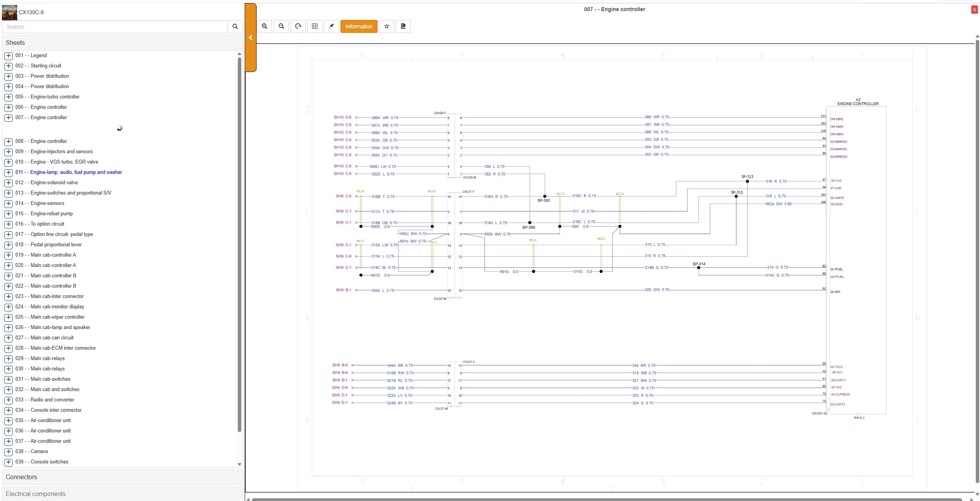Open the Connectors accordion section
980x501 pixels.
coord(122,477)
